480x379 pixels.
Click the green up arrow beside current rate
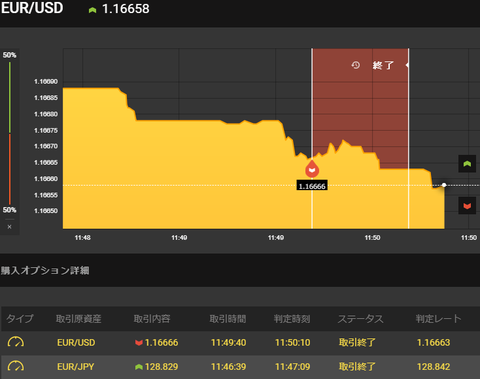click(x=92, y=10)
